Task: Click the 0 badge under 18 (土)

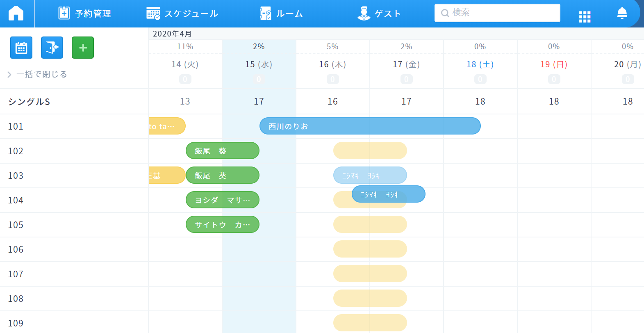Action: 480,79
